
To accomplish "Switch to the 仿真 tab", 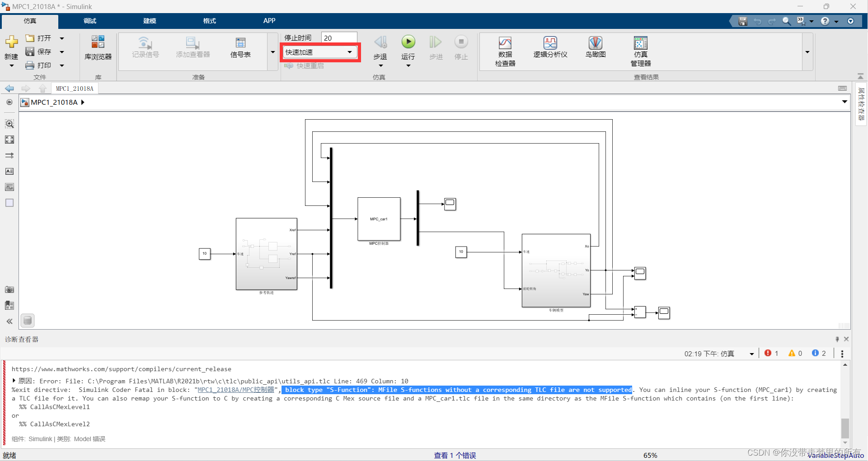I will (x=30, y=21).
